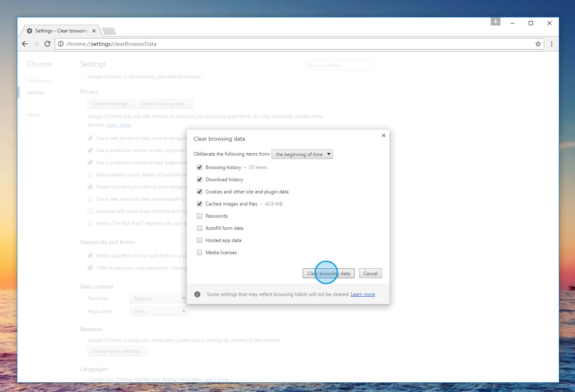575x392 pixels.
Task: Open the 'the beginning of time' dropdown
Action: tap(302, 154)
